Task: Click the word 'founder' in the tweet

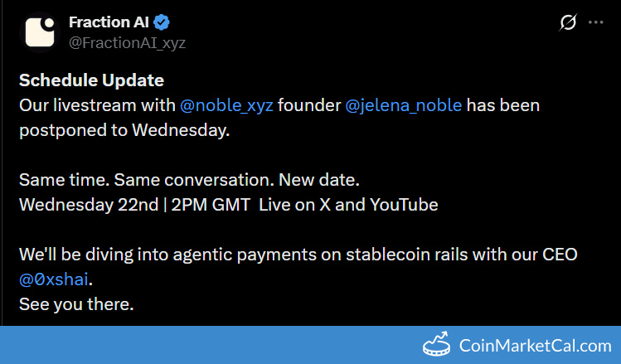Action: [x=310, y=105]
